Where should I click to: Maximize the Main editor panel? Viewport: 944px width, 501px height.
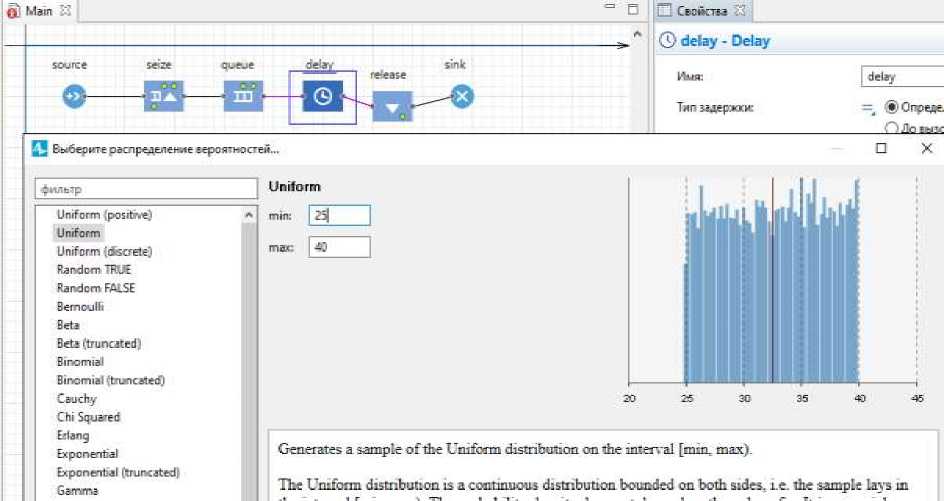click(633, 9)
